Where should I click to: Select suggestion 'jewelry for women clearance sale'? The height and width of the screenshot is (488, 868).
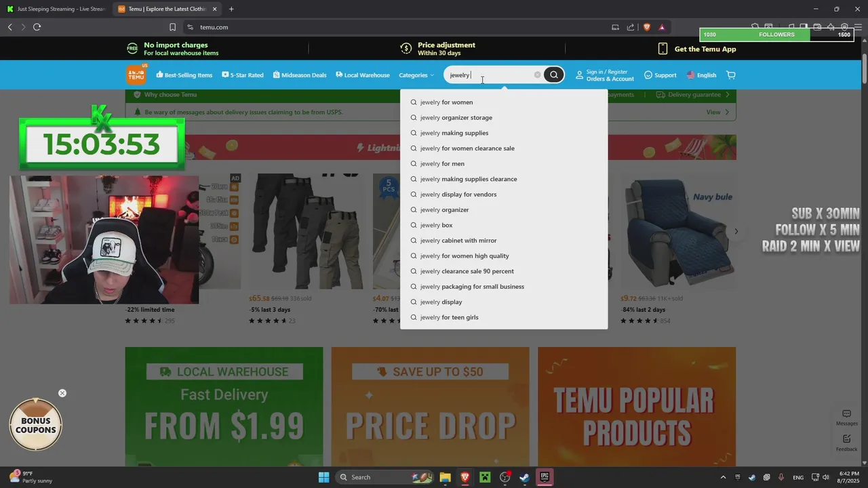coord(504,148)
